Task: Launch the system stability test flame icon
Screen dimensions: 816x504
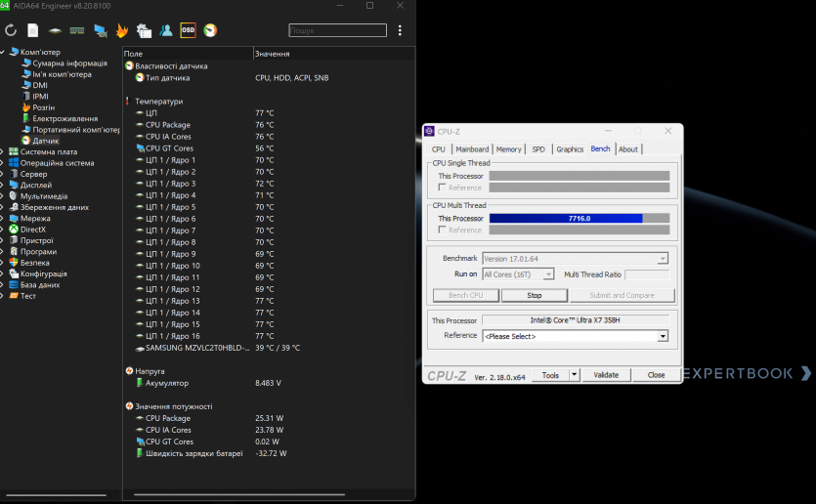Action: 121,30
